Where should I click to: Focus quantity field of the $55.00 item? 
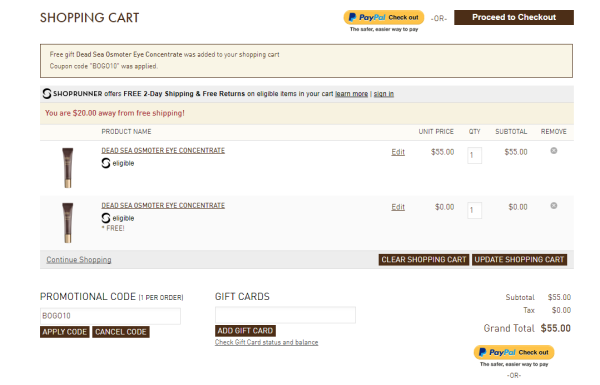(x=474, y=155)
